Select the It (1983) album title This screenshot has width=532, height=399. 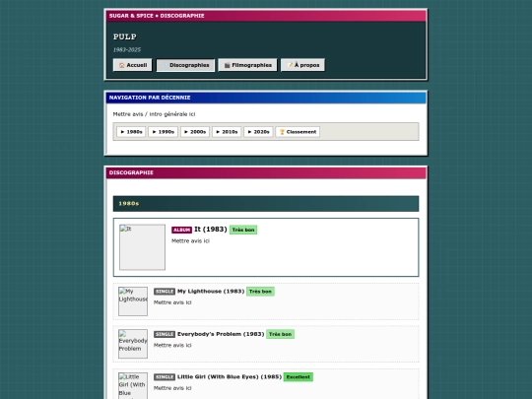211,230
